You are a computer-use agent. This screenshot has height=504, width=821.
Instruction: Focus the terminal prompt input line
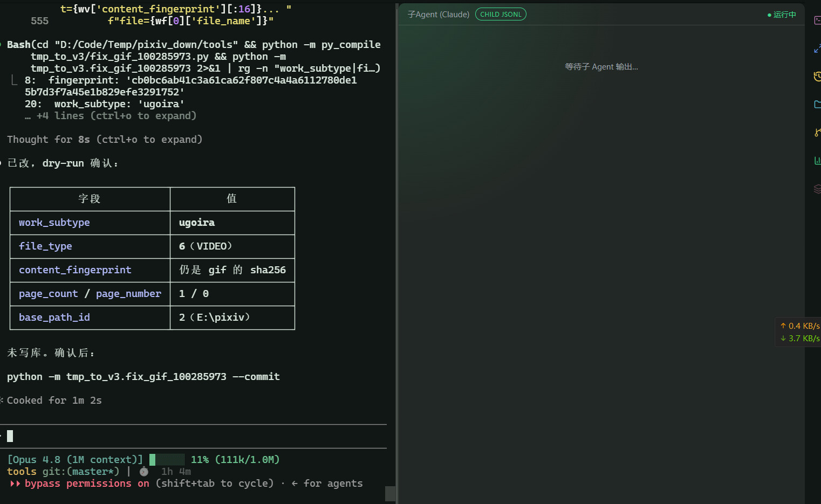(x=194, y=436)
